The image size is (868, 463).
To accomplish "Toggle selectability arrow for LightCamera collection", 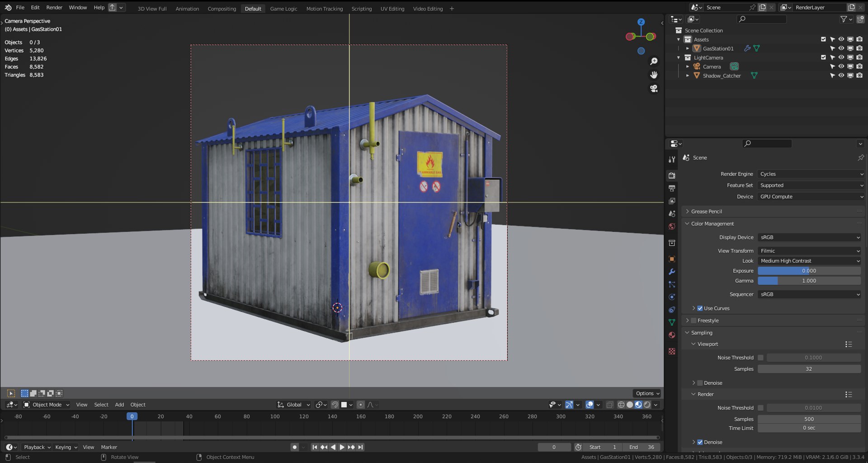I will pos(832,57).
